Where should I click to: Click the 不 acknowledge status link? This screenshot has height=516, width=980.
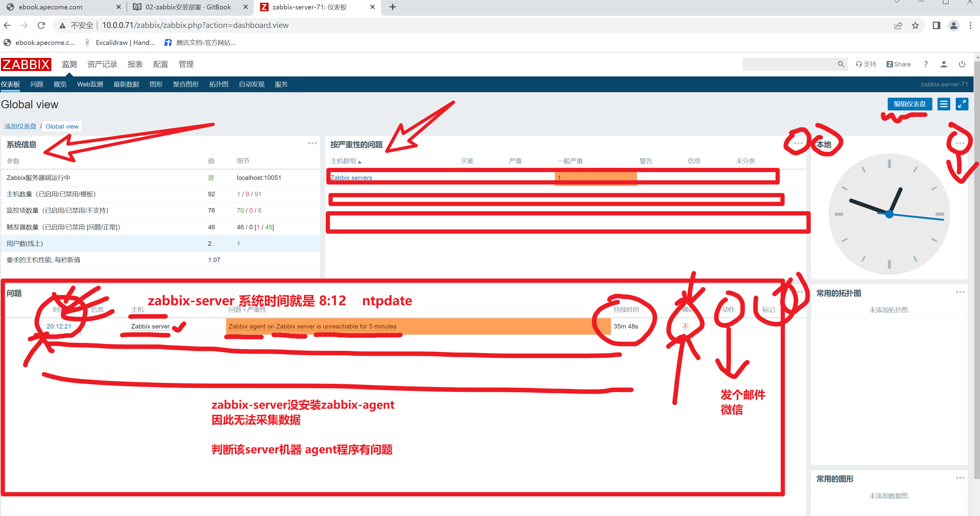click(685, 326)
